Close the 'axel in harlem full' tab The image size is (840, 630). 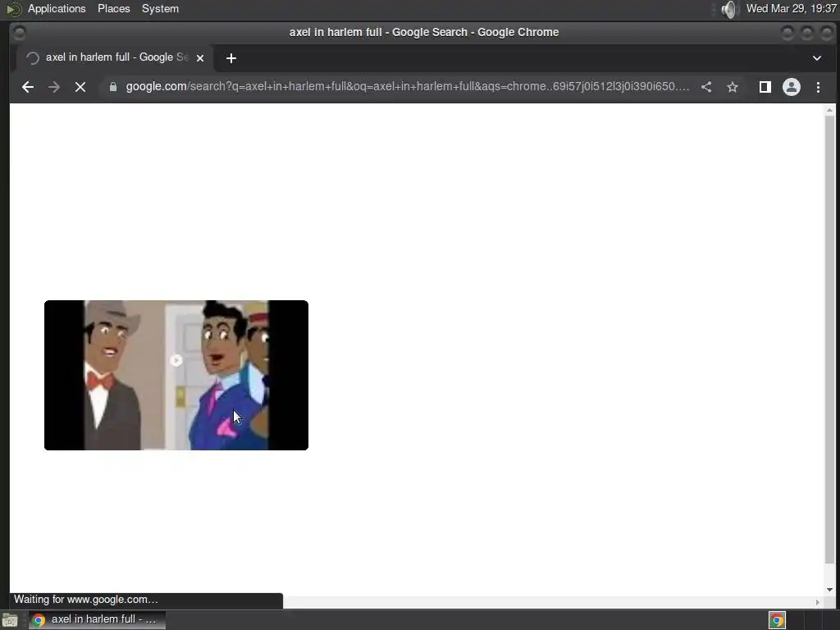click(200, 58)
